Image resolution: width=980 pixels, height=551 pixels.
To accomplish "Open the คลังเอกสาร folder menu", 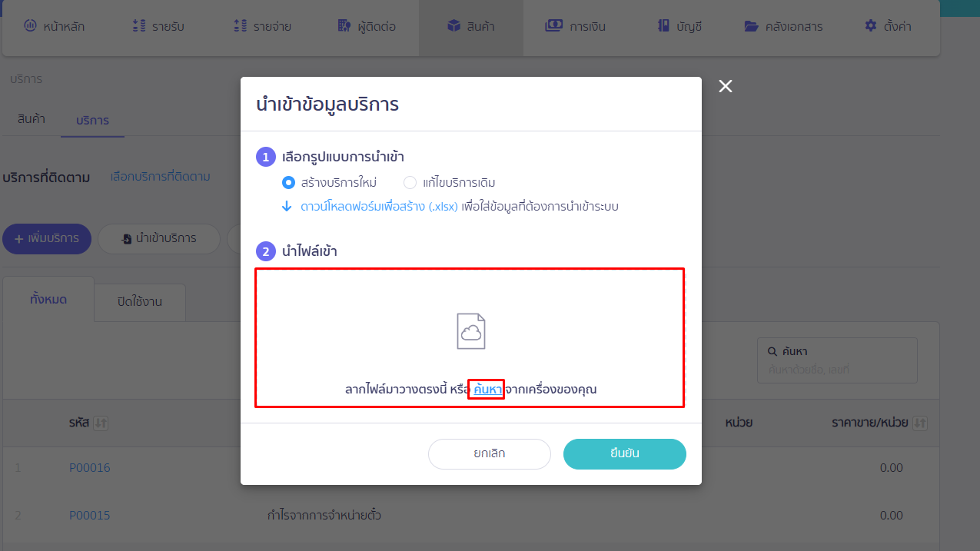I will 783,26.
